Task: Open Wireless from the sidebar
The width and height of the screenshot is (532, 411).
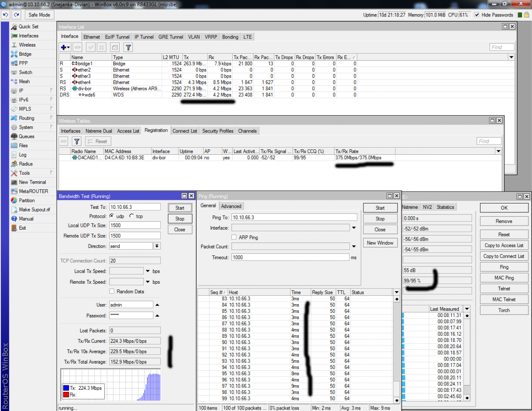Action: click(27, 45)
